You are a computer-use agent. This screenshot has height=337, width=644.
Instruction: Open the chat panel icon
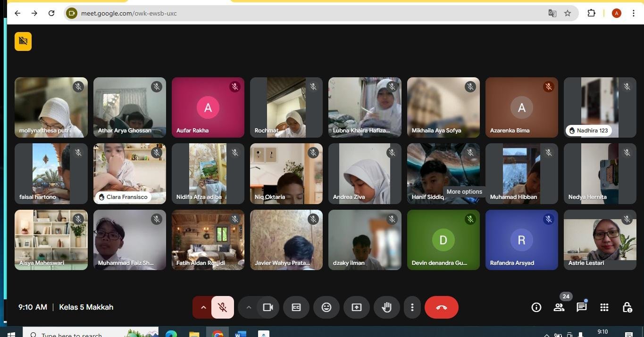tap(581, 307)
